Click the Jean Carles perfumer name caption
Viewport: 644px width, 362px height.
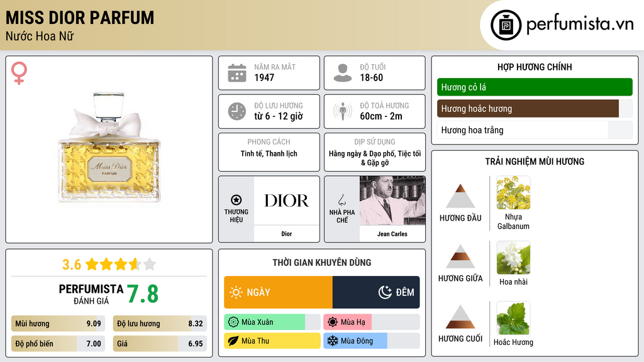[x=392, y=234]
